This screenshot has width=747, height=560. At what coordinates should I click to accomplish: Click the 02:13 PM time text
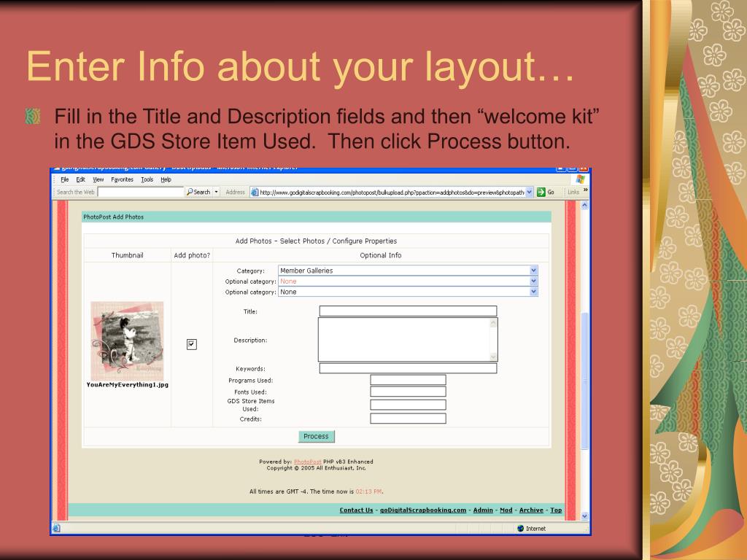(368, 491)
